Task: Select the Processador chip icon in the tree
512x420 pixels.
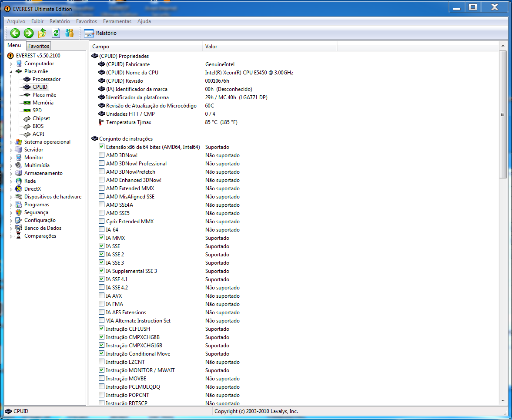Action: pyautogui.click(x=27, y=79)
